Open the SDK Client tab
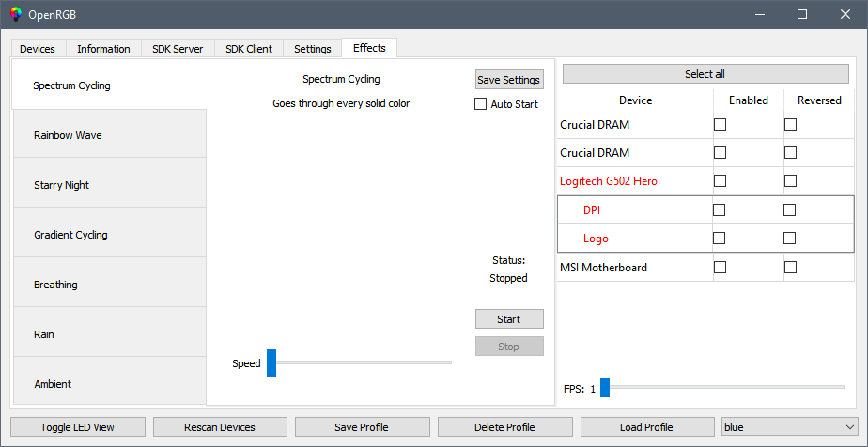The image size is (868, 447). [249, 49]
